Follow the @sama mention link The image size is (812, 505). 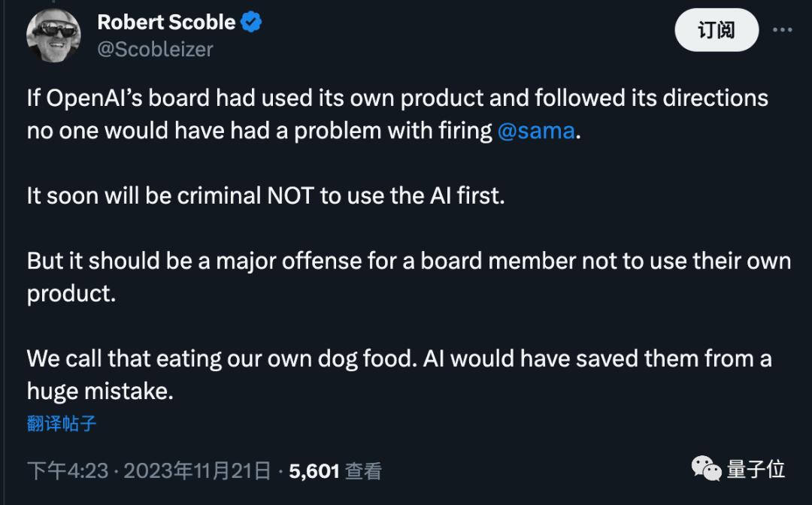pos(536,131)
